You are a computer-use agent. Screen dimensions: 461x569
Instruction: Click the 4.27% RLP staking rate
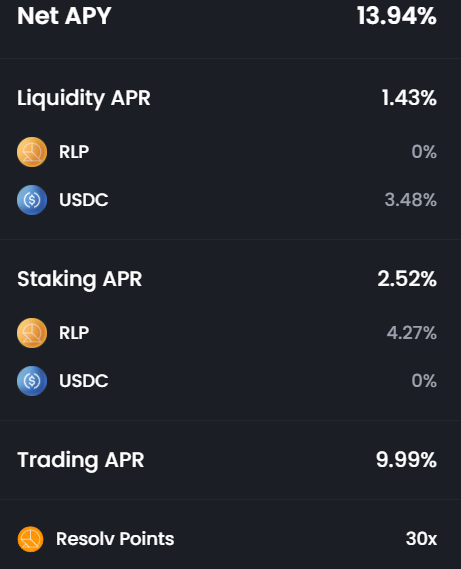(412, 333)
